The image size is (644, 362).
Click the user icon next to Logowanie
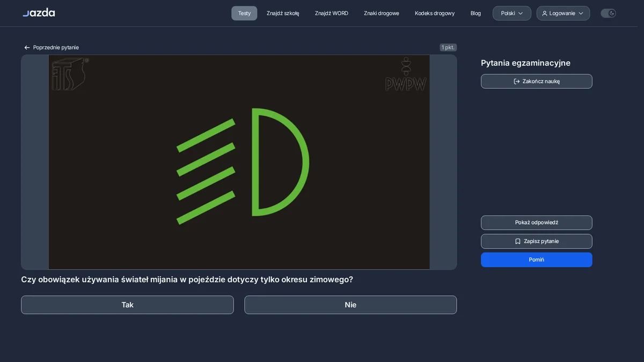tap(545, 13)
